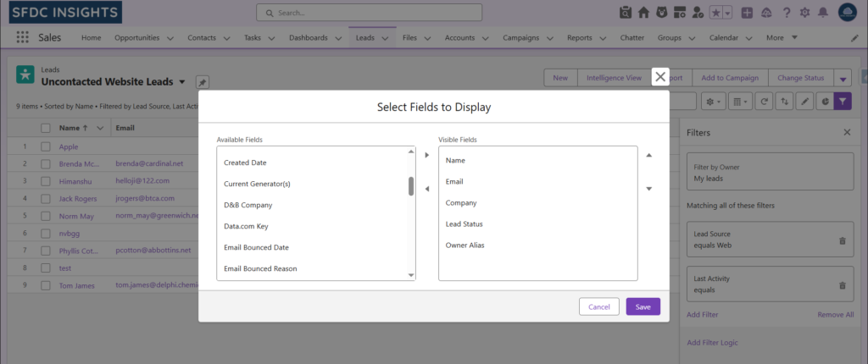
Task: Open the notifications bell
Action: click(x=822, y=13)
